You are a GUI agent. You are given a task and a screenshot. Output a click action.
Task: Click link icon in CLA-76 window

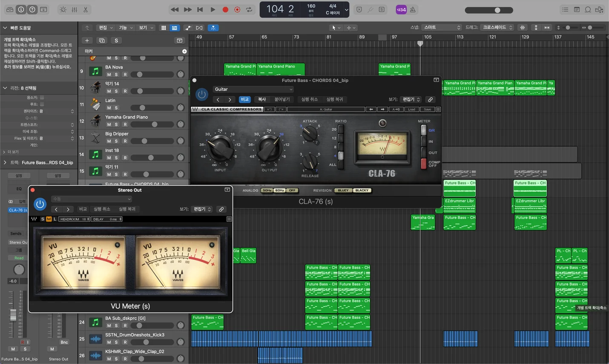431,100
